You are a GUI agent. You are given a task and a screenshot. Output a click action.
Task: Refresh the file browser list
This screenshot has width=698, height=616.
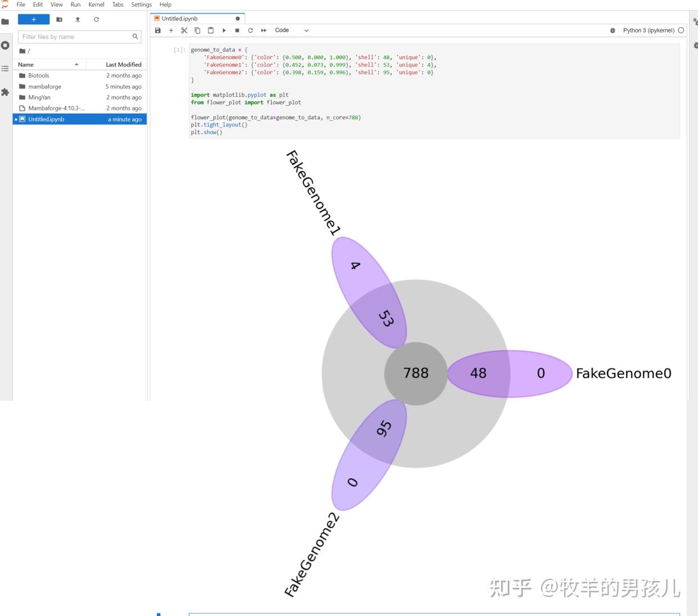(x=96, y=19)
